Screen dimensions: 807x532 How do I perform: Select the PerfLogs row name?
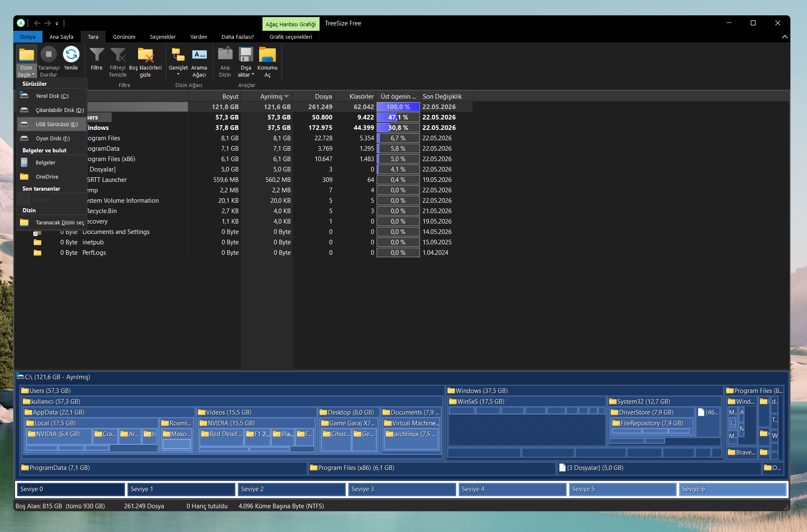point(94,253)
